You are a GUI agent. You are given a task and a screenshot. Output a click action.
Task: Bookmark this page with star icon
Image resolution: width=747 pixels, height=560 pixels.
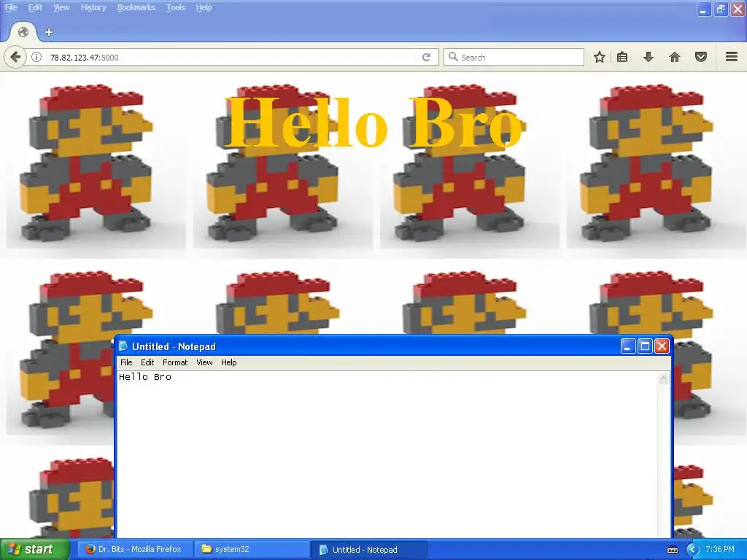600,57
